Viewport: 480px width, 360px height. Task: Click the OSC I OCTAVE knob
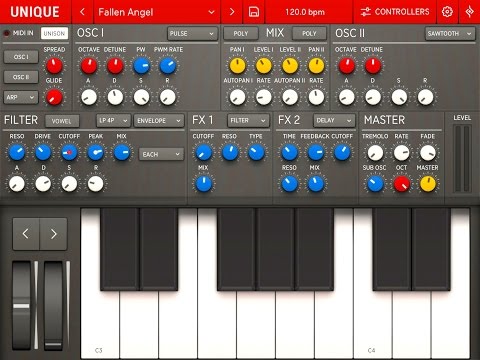[x=89, y=66]
